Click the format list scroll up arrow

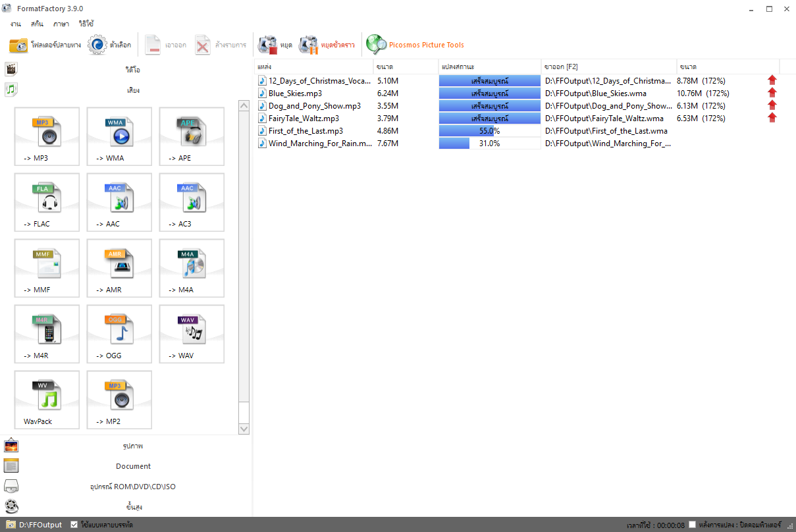point(244,106)
